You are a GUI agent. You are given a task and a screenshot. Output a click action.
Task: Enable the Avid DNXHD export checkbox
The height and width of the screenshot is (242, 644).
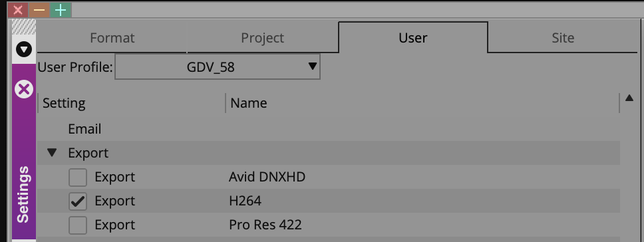78,178
